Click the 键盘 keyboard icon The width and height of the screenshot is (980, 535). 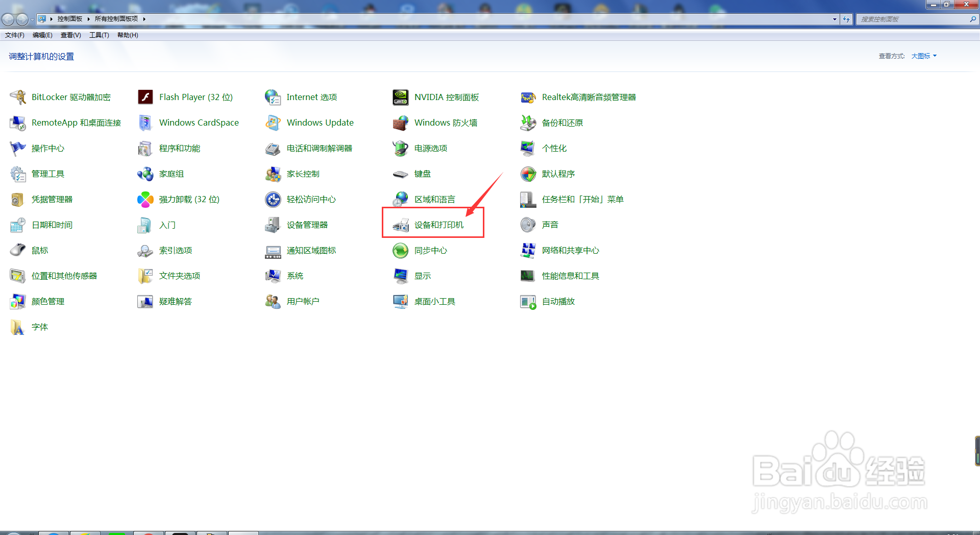pyautogui.click(x=401, y=174)
